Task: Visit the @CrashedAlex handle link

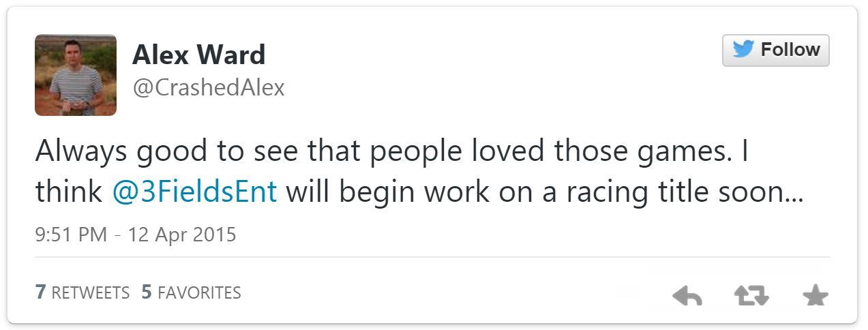Action: (x=209, y=88)
